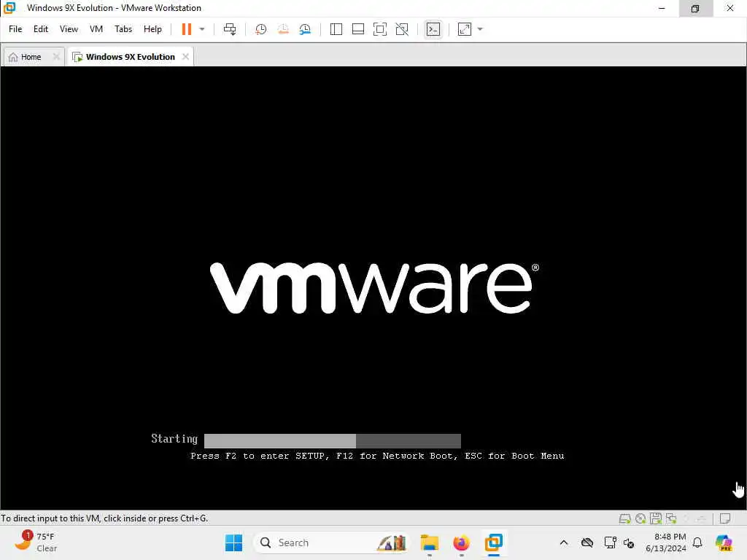This screenshot has height=560, width=747.
Task: Open the message log note icon
Action: [x=725, y=518]
